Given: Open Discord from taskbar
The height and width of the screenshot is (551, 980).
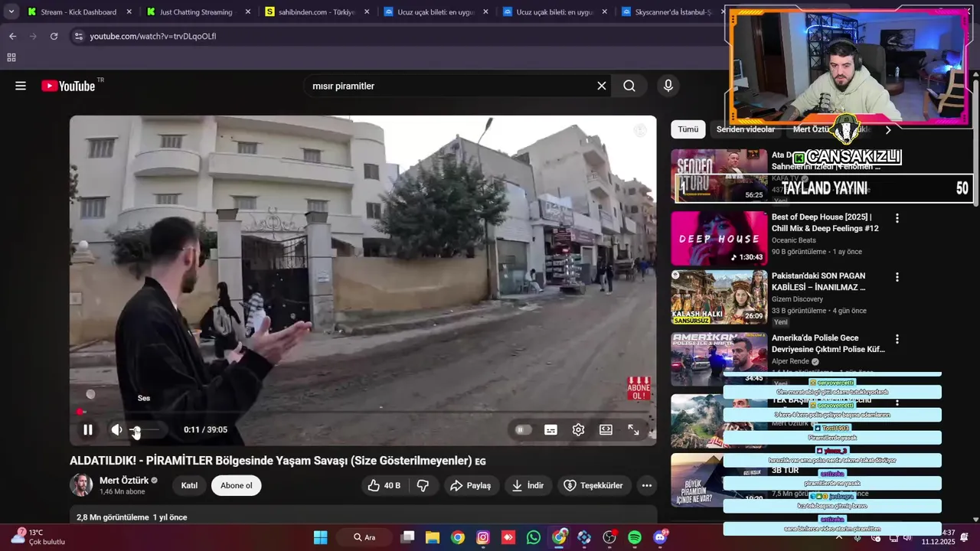Looking at the screenshot, I should 660,537.
